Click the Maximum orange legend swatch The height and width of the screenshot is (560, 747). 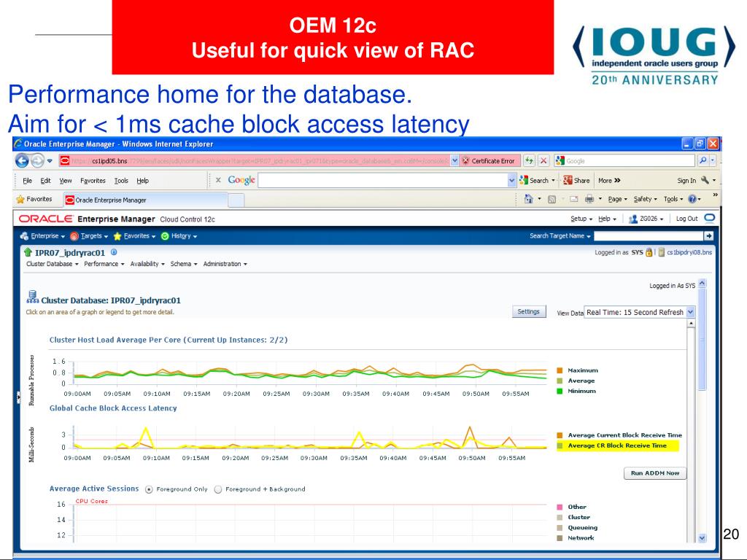(560, 370)
